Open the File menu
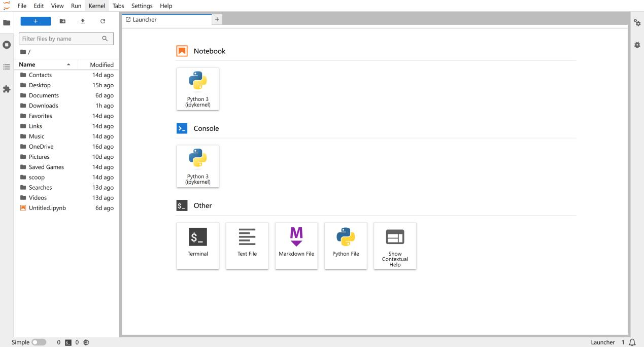644x347 pixels. click(x=22, y=6)
